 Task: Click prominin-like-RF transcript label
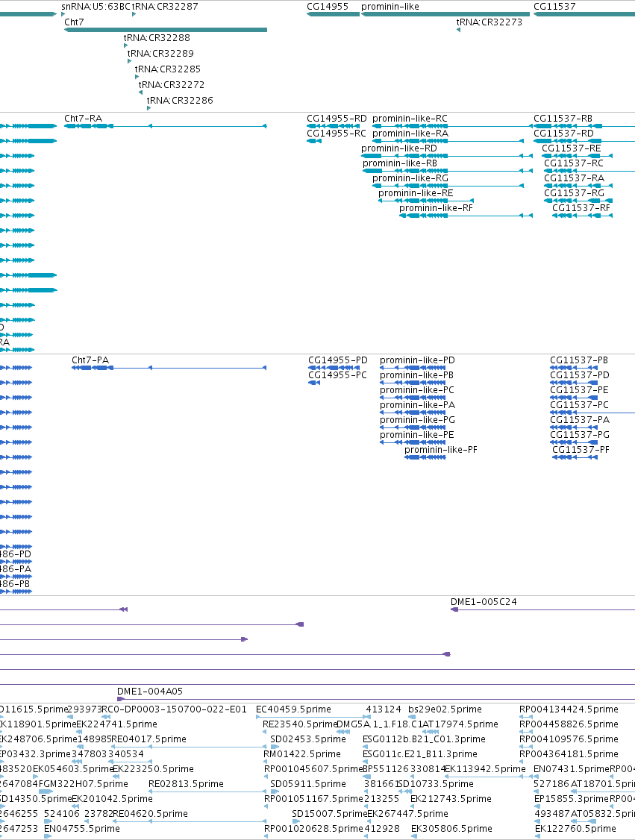point(437,208)
